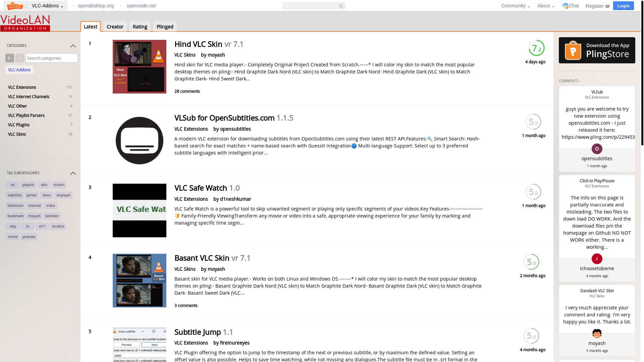This screenshot has height=362, width=644.
Task: Open moyash avatar in comments sidebar
Action: tap(597, 334)
